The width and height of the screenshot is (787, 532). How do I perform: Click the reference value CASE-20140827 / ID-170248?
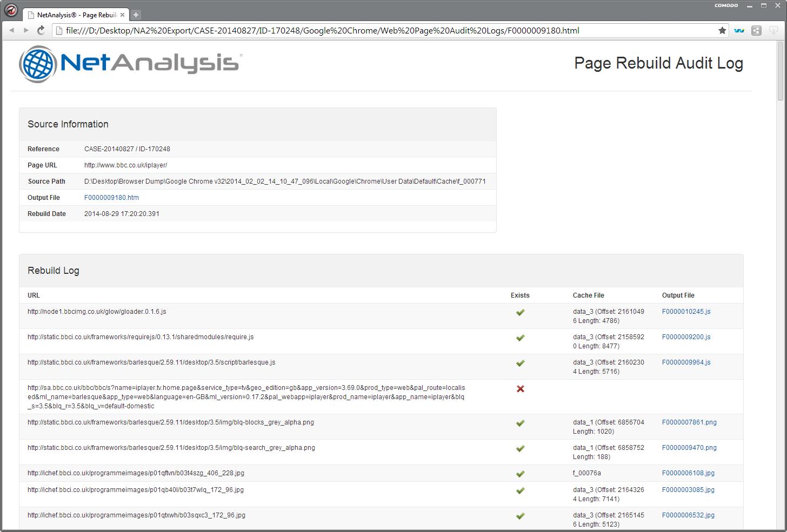click(x=127, y=149)
